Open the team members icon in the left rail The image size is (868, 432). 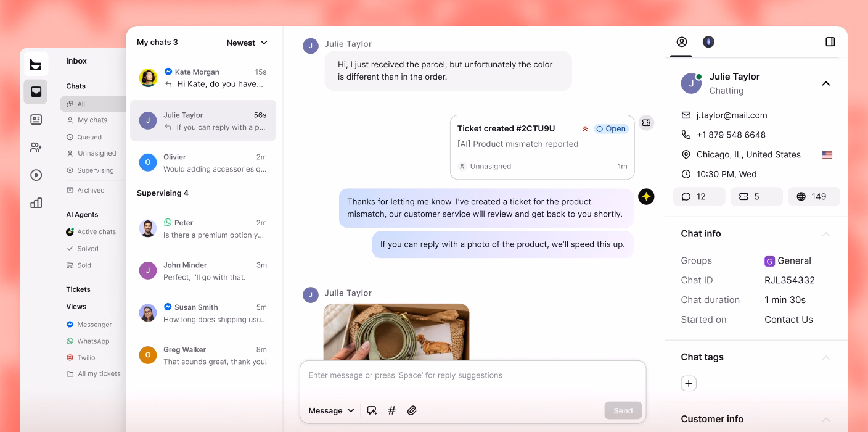36,147
